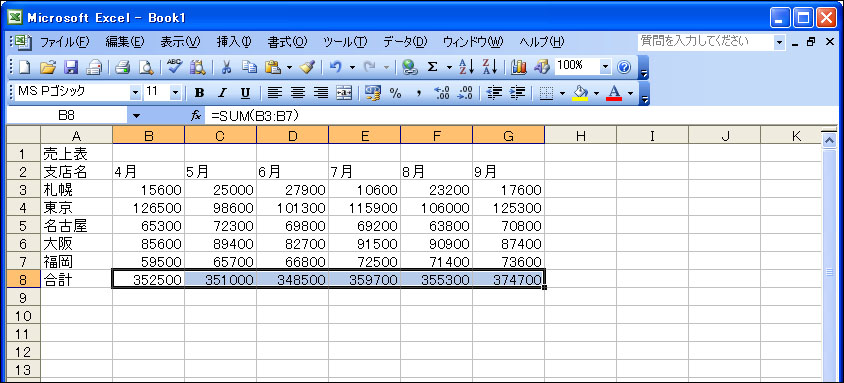Paste from the clipboard icon
This screenshot has width=844, height=383.
tap(273, 67)
